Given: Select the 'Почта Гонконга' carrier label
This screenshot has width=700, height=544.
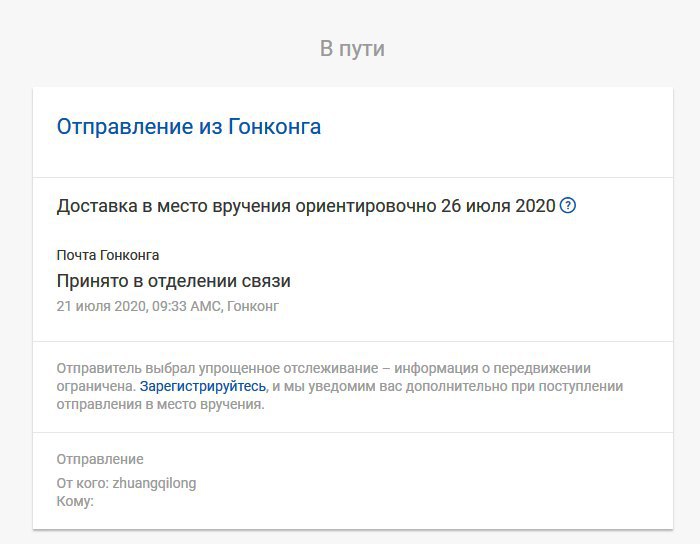Looking at the screenshot, I should (x=108, y=255).
